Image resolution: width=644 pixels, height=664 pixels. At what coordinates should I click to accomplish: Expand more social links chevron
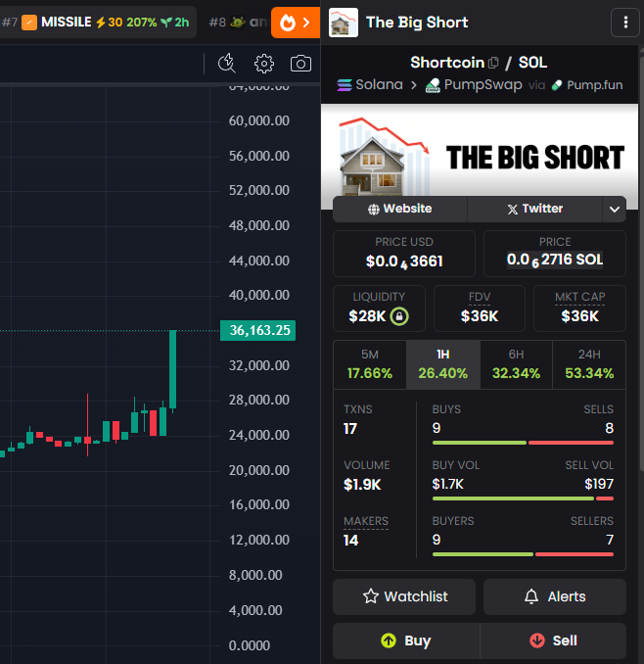[615, 210]
